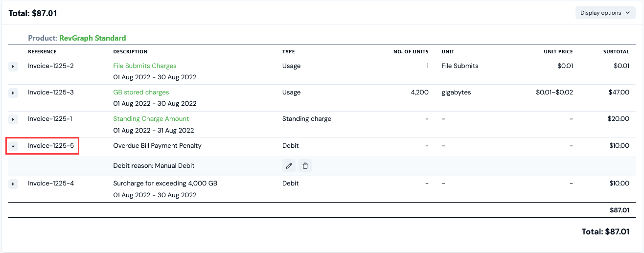This screenshot has width=644, height=253.
Task: Open the GB stored charges link
Action: tap(141, 92)
